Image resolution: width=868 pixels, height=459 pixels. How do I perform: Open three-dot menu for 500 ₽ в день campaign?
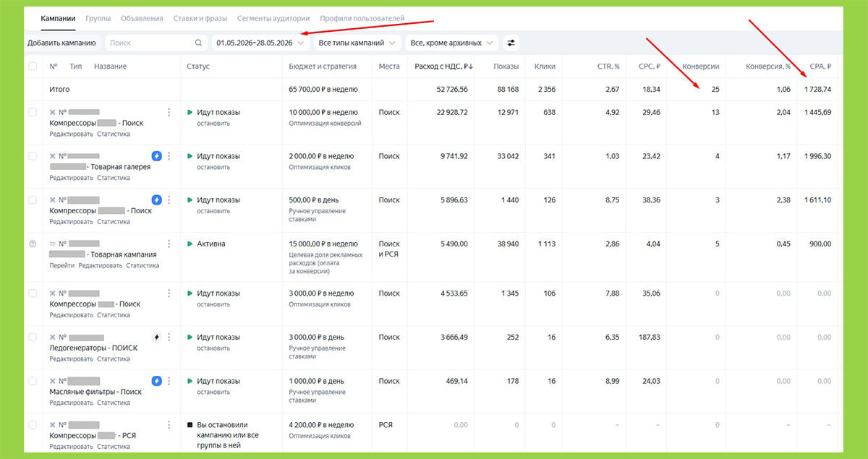[x=169, y=200]
